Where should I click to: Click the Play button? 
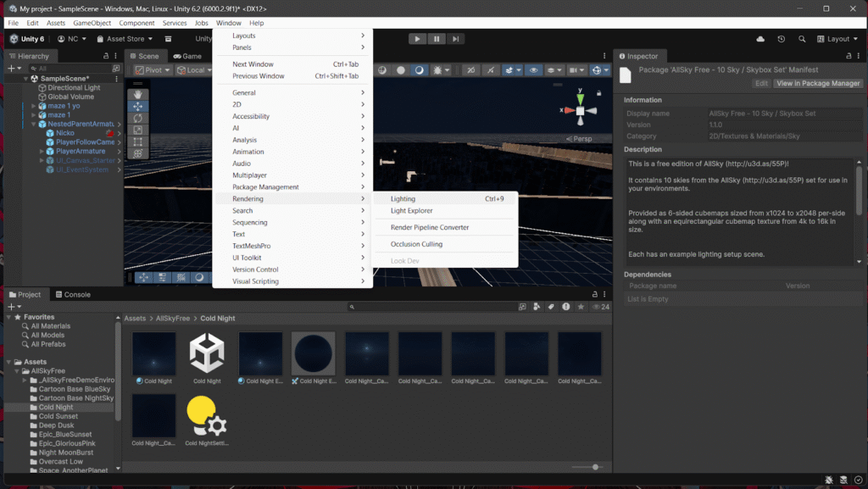[x=417, y=39]
